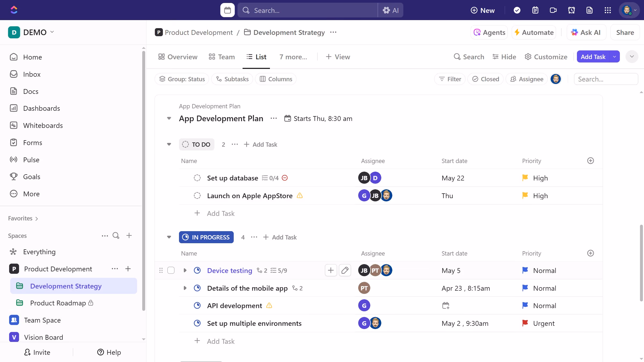Image resolution: width=644 pixels, height=362 pixels.
Task: Open App Development Plan ellipsis menu
Action: (274, 118)
